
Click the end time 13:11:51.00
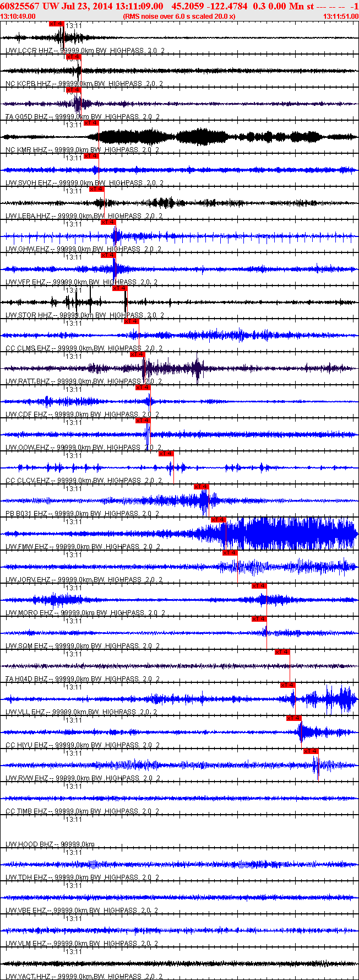pos(341,16)
